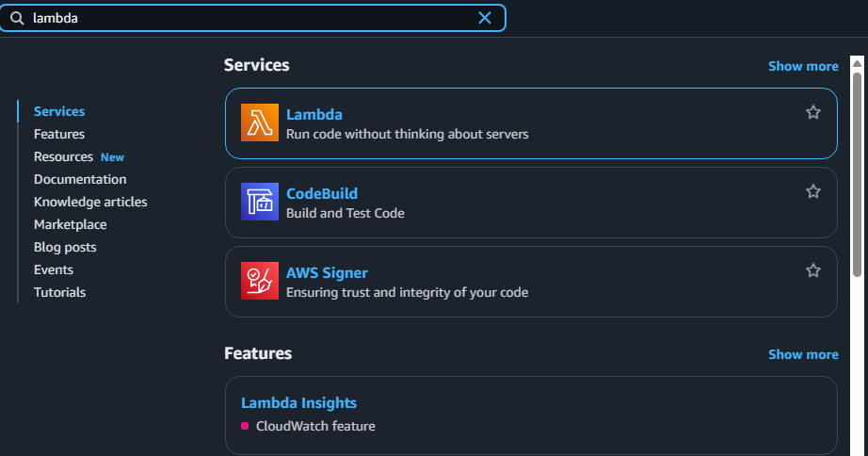Favorite AWS Signer with its star
Viewport: 868px width, 456px height.
click(813, 271)
